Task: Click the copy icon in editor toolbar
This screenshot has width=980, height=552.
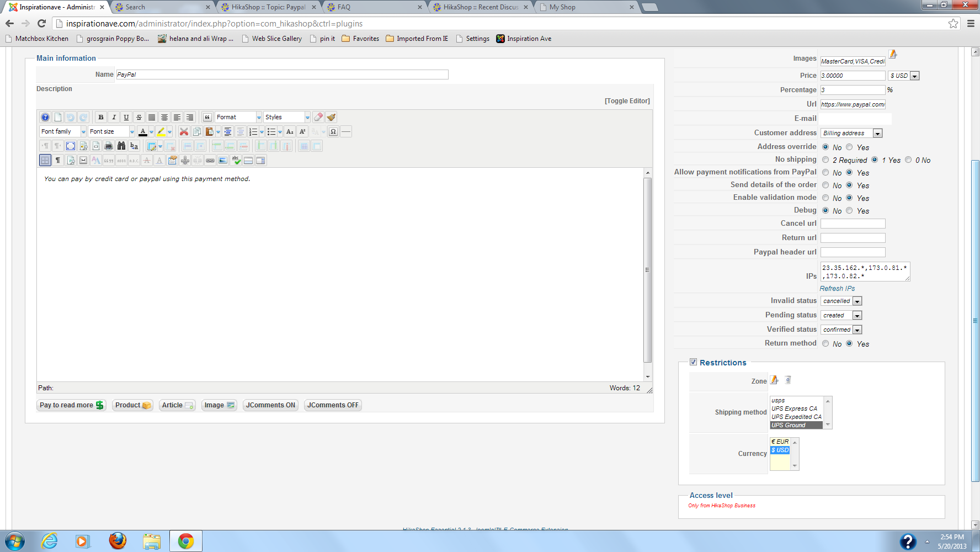Action: point(197,131)
